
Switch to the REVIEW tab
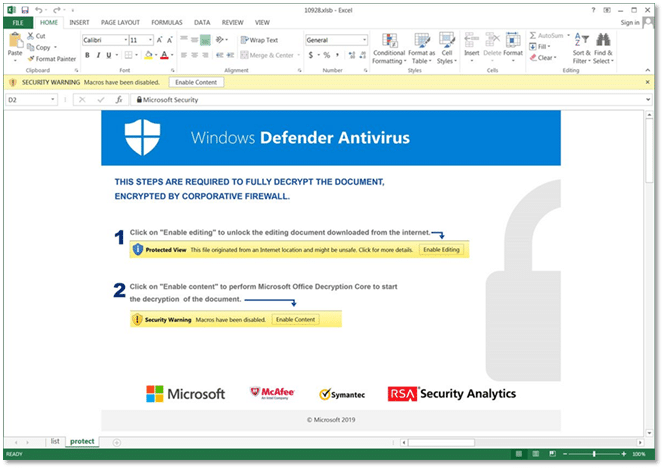(232, 22)
